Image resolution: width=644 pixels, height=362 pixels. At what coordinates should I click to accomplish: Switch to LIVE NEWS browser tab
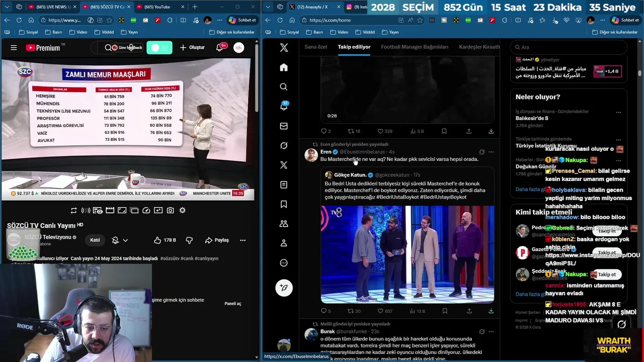[x=51, y=7]
